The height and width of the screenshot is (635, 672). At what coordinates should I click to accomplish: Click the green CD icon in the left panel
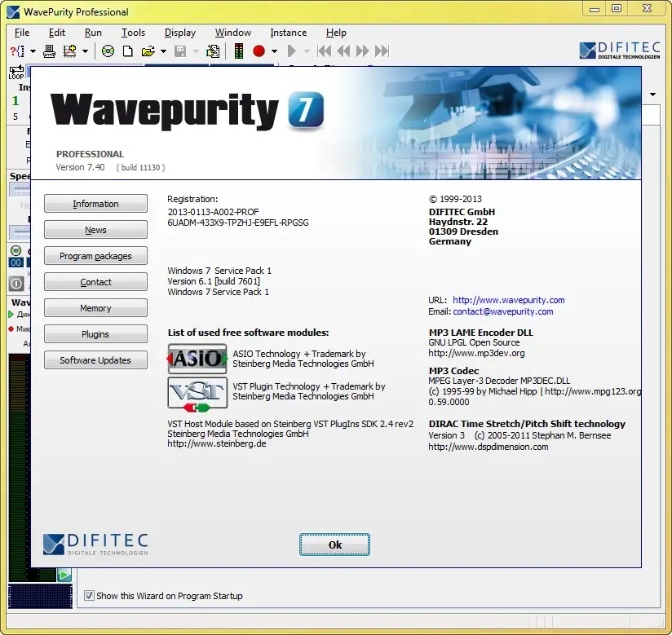(x=15, y=251)
